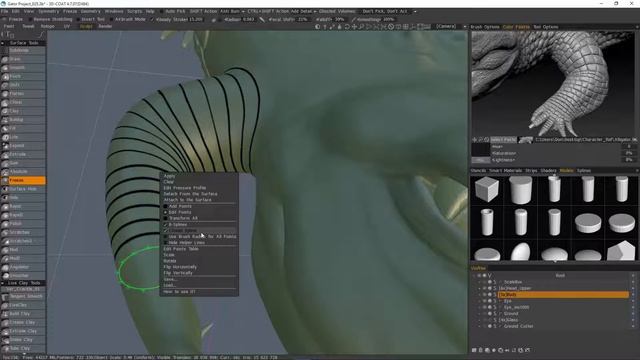Select the LiveClay tool
The width and height of the screenshot is (640, 360).
pyautogui.click(x=23, y=305)
